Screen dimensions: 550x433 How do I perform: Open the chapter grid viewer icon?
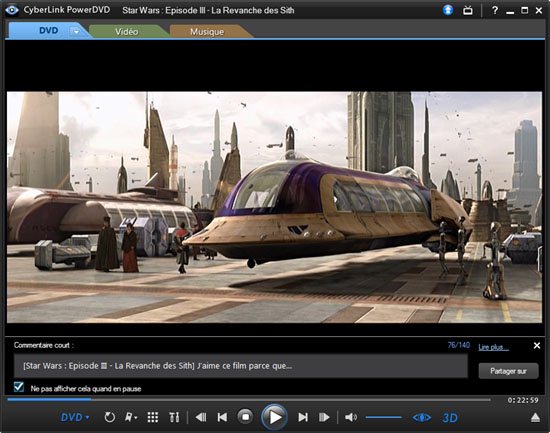153,417
